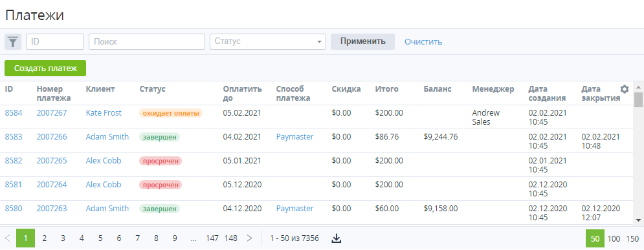The height and width of the screenshot is (250, 644).
Task: Click the Применить button
Action: [362, 42]
